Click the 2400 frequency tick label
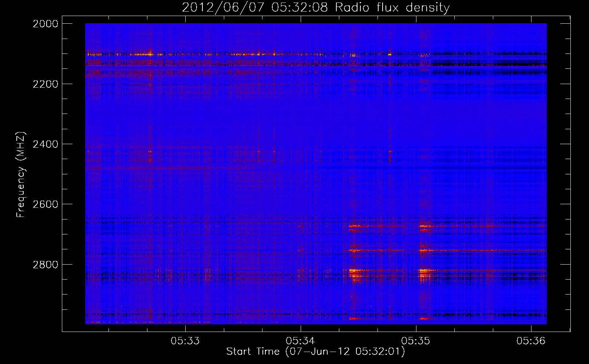The width and height of the screenshot is (589, 364). (x=46, y=144)
